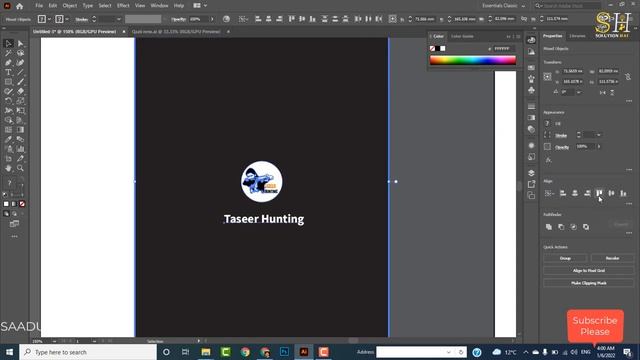640x360 pixels.
Task: Click Vertical Align Top in Properties panel
Action: (x=599, y=193)
